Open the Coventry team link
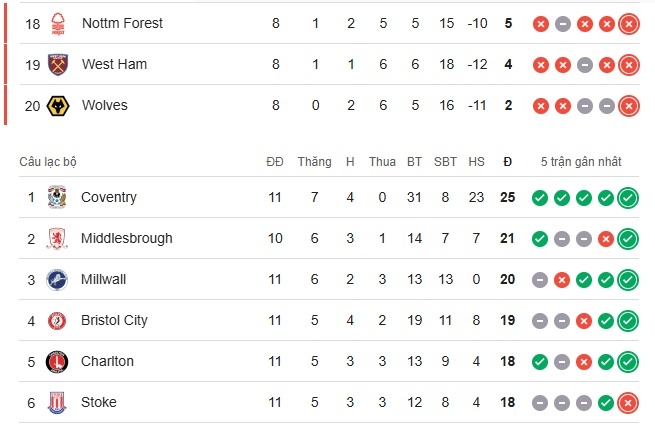Image resolution: width=655 pixels, height=425 pixels. coord(108,197)
